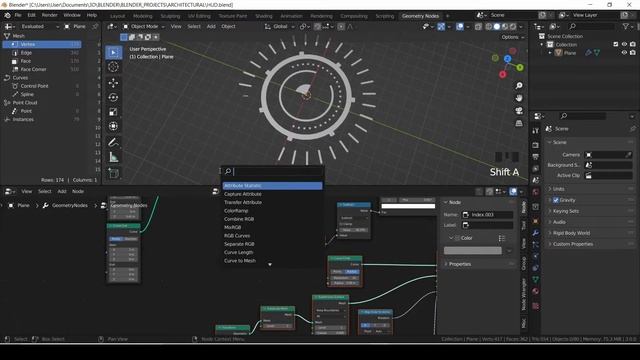This screenshot has height=360, width=640.
Task: Enable solid shading mode button
Action: coord(496,27)
